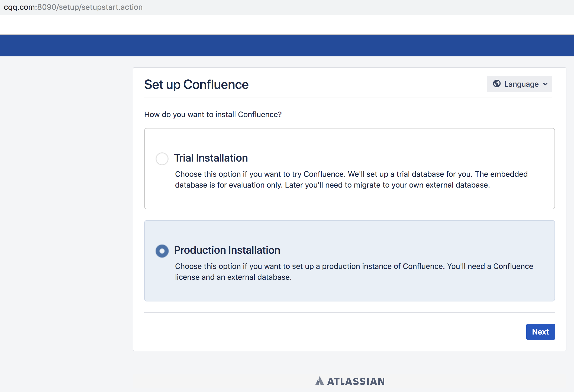Enable Trial Installation by clicking its circle
Viewport: 574px width, 392px height.
(x=162, y=159)
